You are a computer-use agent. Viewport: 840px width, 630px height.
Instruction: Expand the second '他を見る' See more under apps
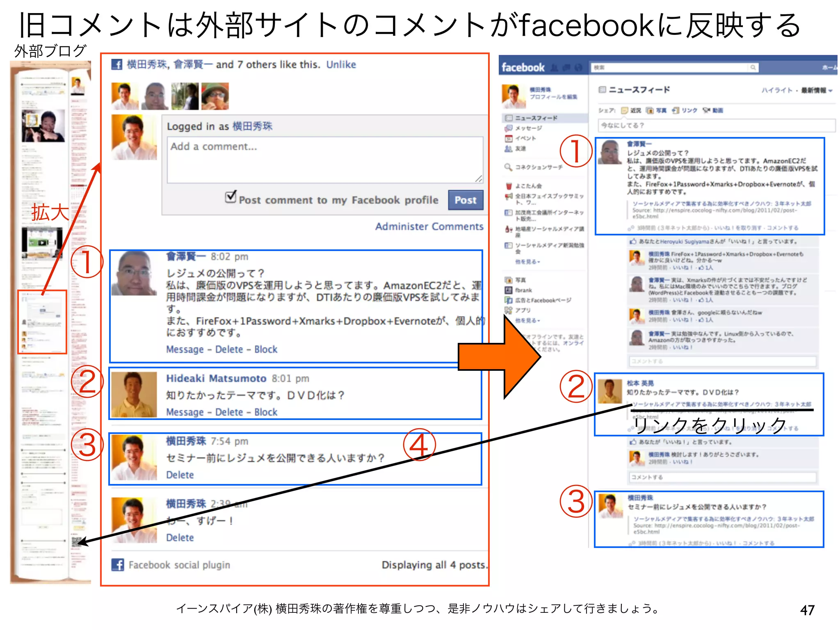[x=527, y=320]
